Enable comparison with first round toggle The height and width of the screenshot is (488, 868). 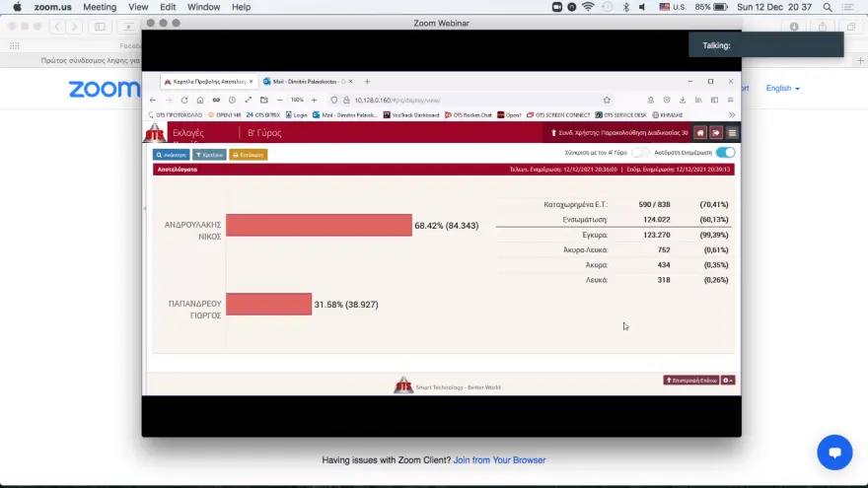[640, 153]
